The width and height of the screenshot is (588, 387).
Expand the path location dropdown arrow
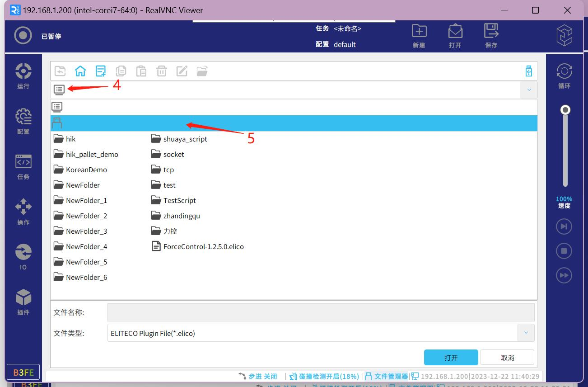coord(529,90)
